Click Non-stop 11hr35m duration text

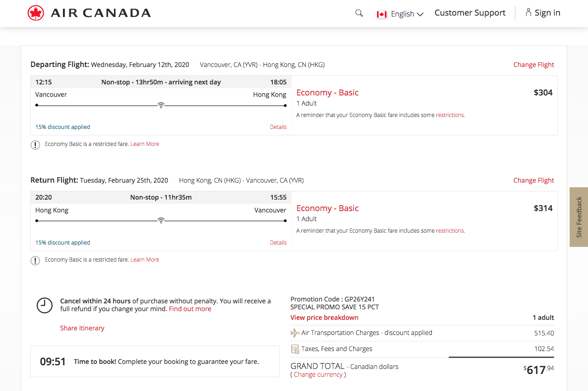[x=161, y=198]
